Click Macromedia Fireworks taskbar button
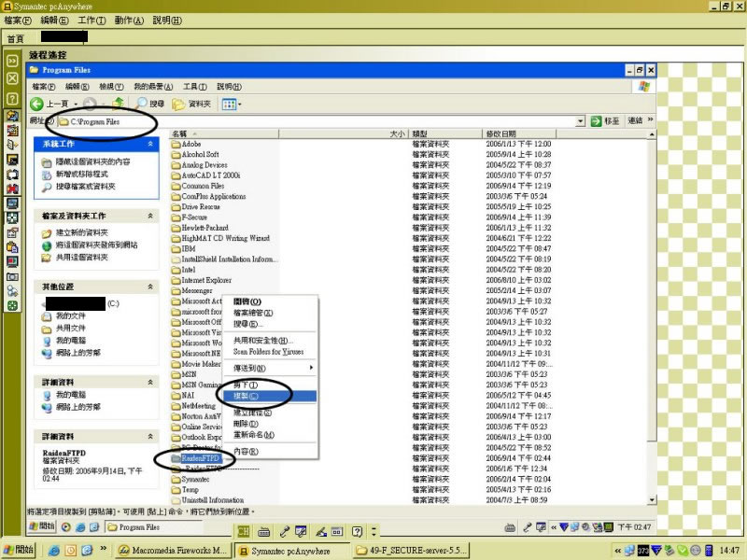747x560 pixels. point(174,551)
